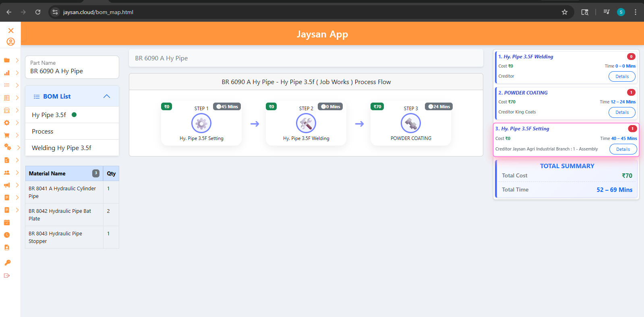Open the user profile icon in the sidebar
The image size is (644, 317).
point(11,42)
